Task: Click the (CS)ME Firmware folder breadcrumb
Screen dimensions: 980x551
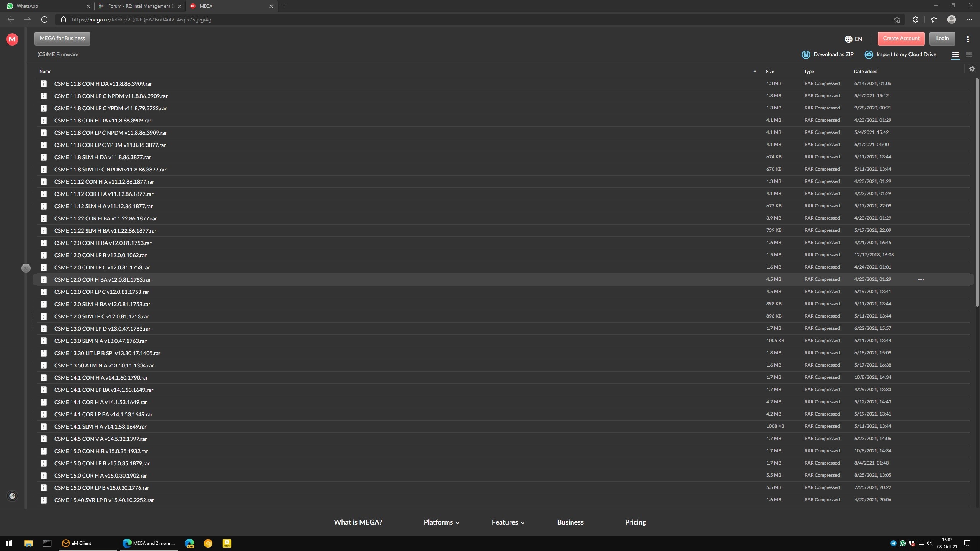Action: tap(58, 54)
